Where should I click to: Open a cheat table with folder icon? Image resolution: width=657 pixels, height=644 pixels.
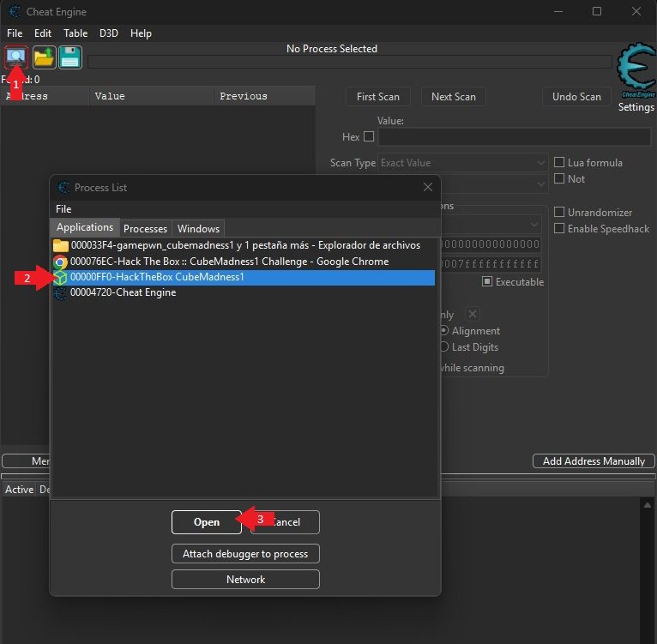tap(44, 57)
